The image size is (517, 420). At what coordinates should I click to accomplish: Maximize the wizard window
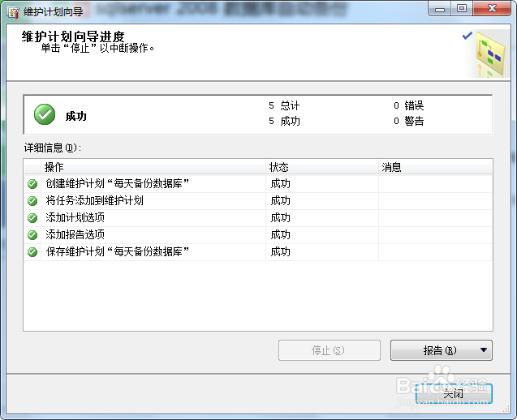pyautogui.click(x=462, y=9)
